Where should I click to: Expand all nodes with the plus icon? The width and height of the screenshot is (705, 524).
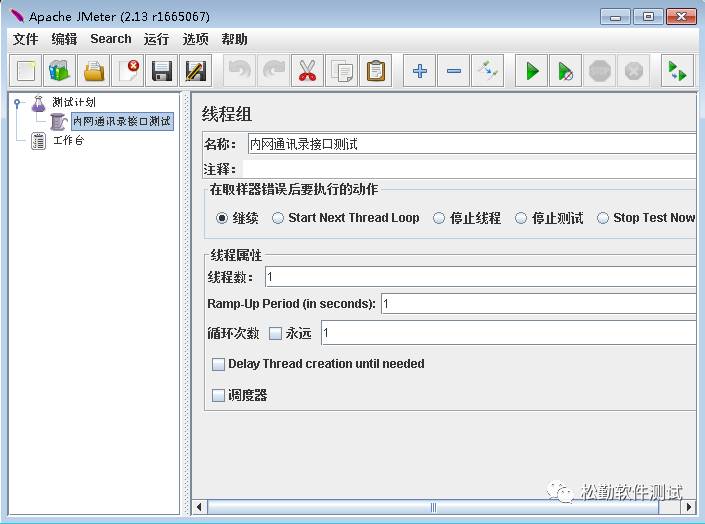tap(419, 71)
